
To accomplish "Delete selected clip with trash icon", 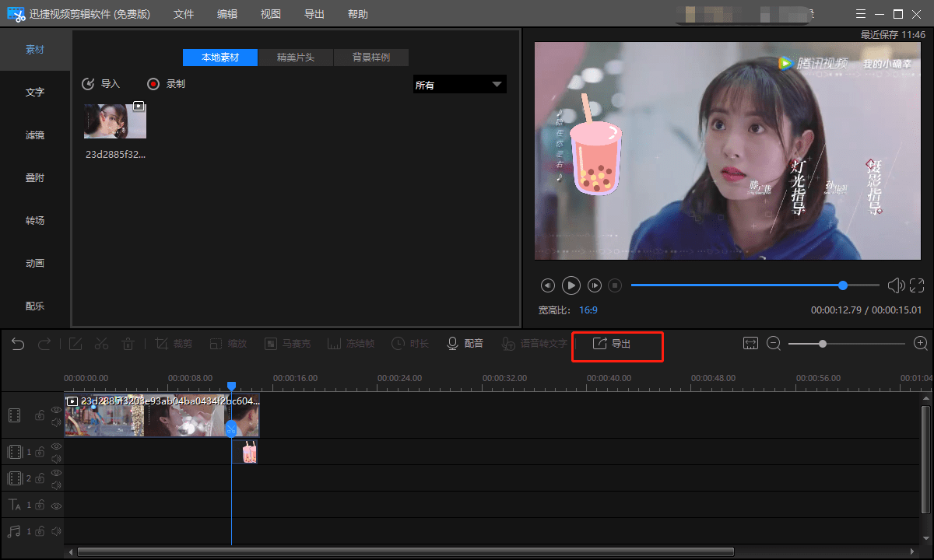I will click(128, 344).
